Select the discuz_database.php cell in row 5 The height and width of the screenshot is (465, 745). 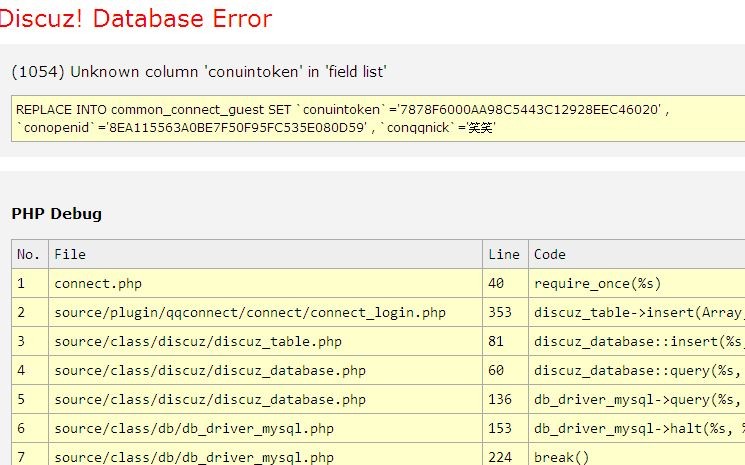pyautogui.click(x=265, y=399)
